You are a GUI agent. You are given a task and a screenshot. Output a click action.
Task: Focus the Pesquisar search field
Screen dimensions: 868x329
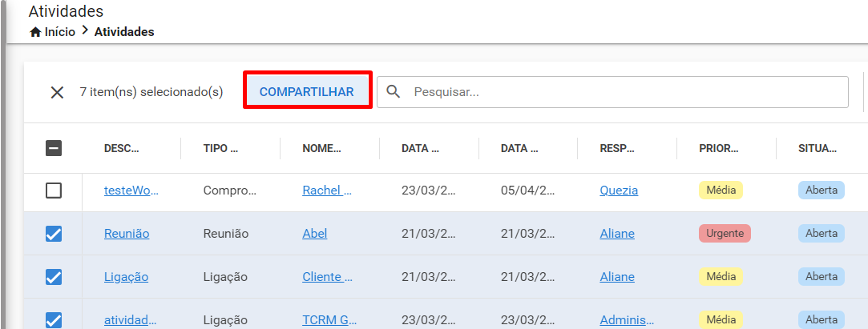pyautogui.click(x=613, y=92)
